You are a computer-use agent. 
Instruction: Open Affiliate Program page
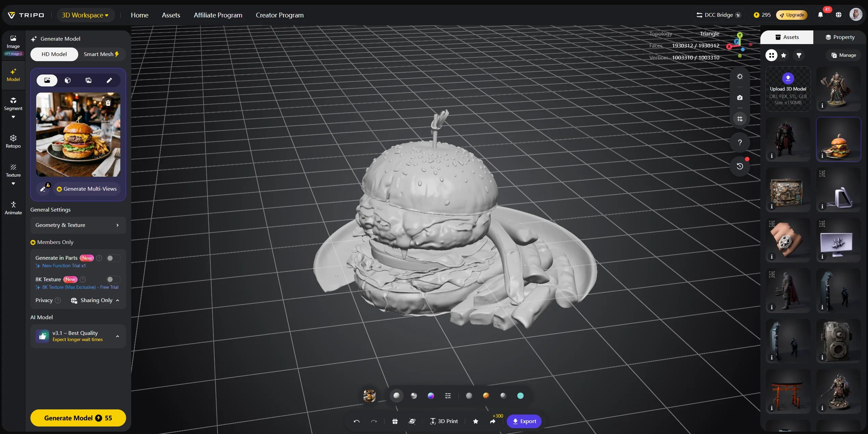[218, 15]
